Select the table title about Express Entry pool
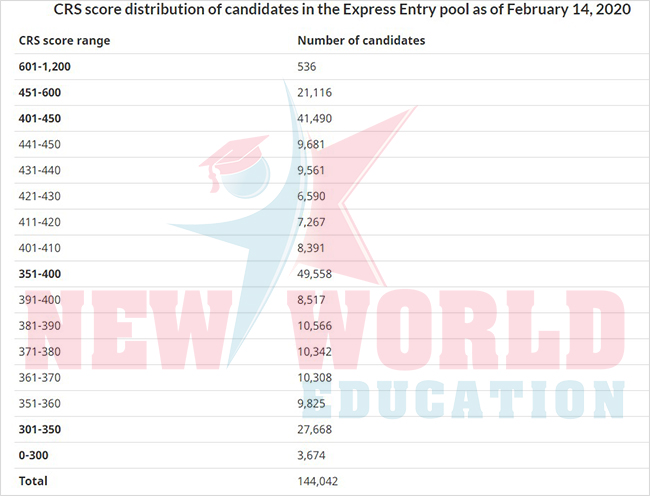Viewport: 650px width, 496px height. (x=342, y=9)
